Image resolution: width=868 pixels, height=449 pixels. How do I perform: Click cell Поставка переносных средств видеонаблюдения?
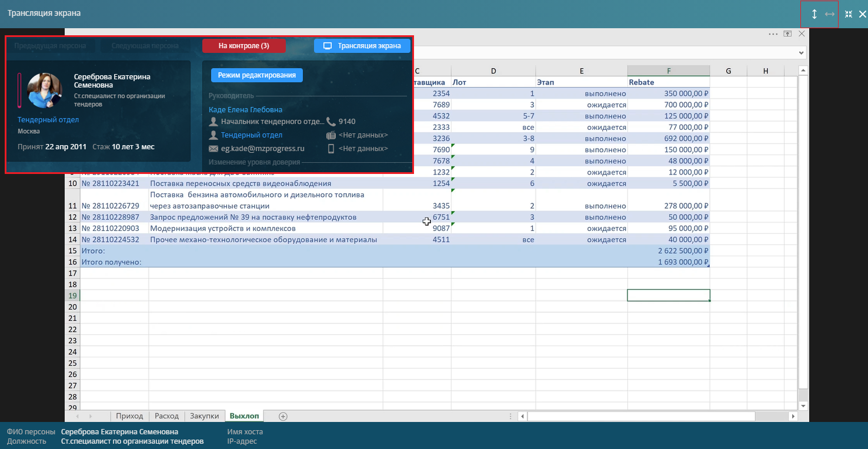pyautogui.click(x=266, y=183)
